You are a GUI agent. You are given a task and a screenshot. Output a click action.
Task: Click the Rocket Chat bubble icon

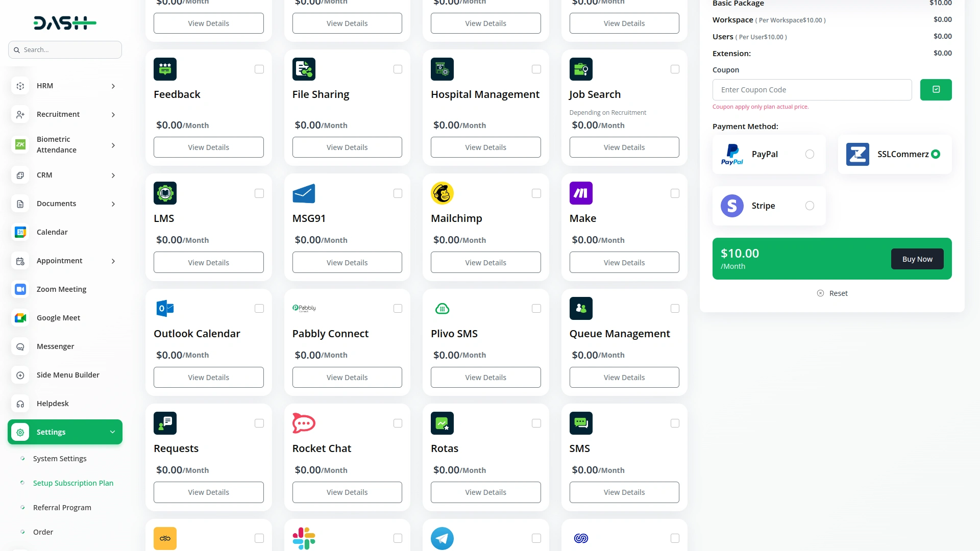[304, 423]
